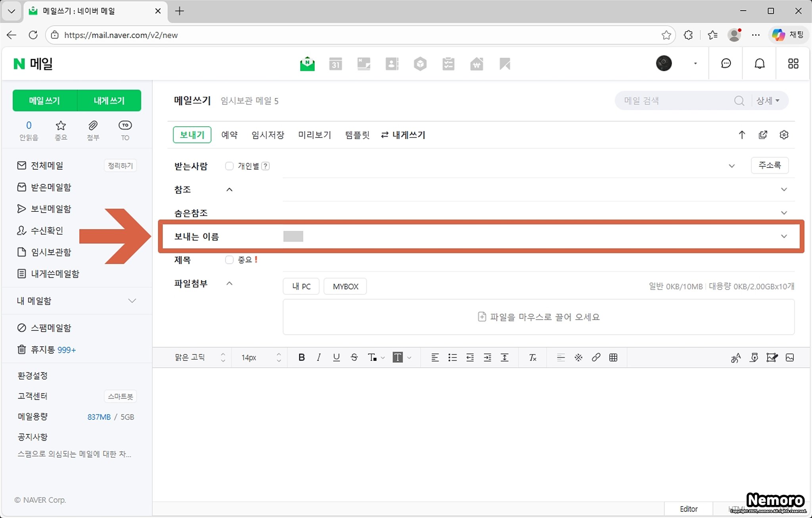
Task: Open the Naver Calendar icon
Action: point(335,64)
